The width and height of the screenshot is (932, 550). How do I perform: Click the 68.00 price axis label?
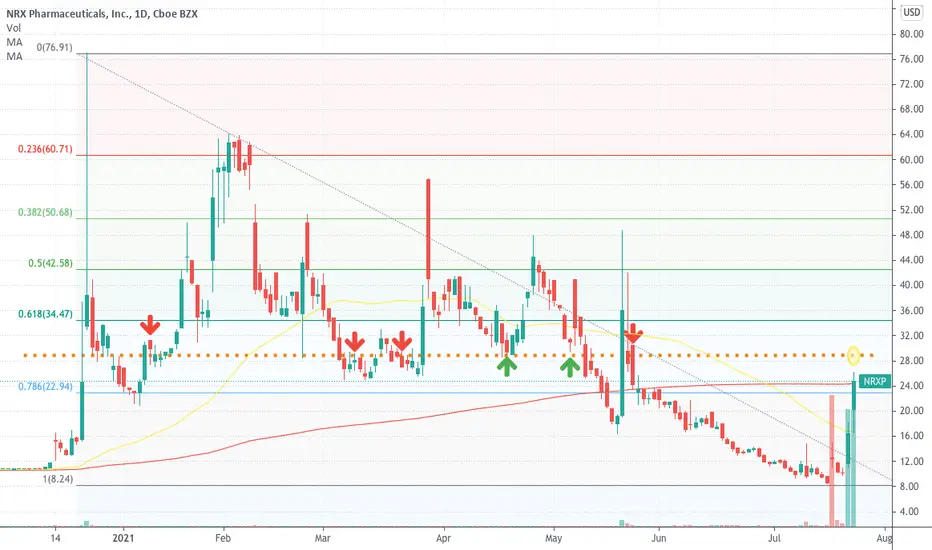(911, 109)
